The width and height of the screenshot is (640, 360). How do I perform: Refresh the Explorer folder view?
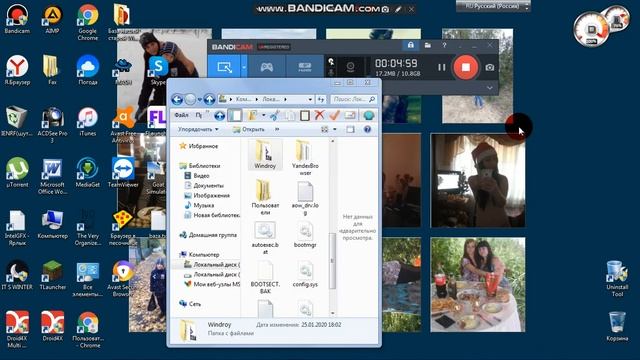pyautogui.click(x=321, y=99)
